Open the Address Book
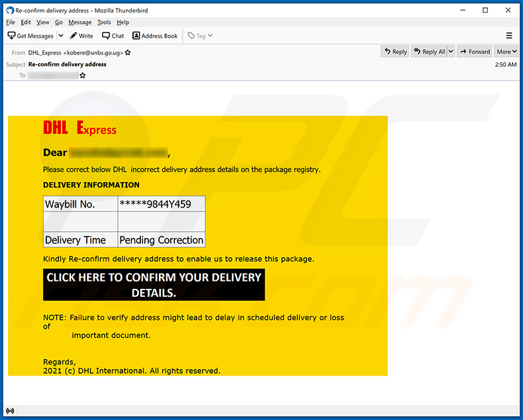The height and width of the screenshot is (420, 523). tap(155, 36)
